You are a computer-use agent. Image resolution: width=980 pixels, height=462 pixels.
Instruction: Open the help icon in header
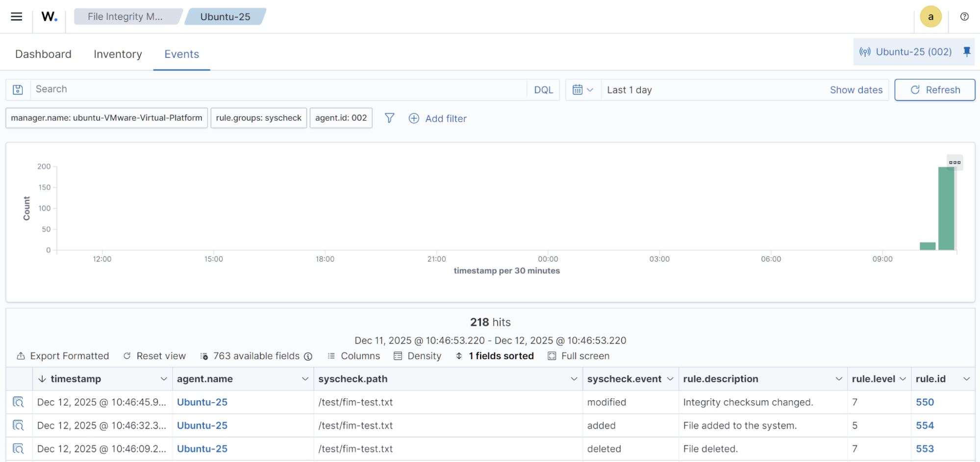point(964,17)
